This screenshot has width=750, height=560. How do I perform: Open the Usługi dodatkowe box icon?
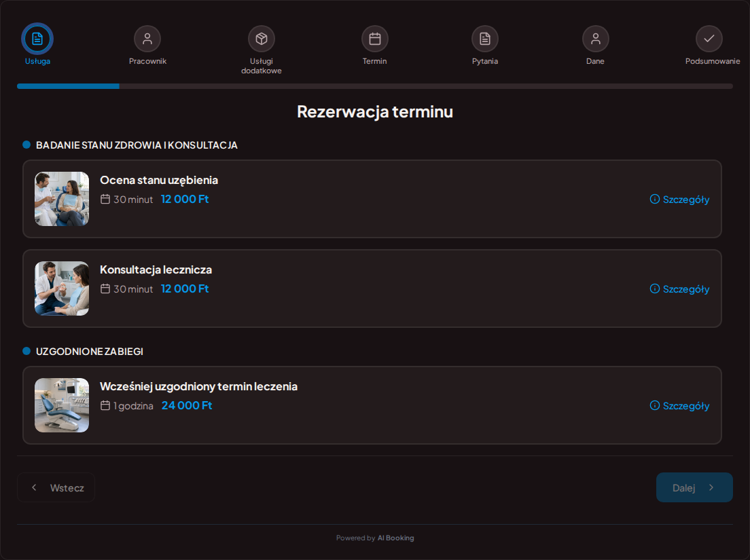[x=261, y=39]
